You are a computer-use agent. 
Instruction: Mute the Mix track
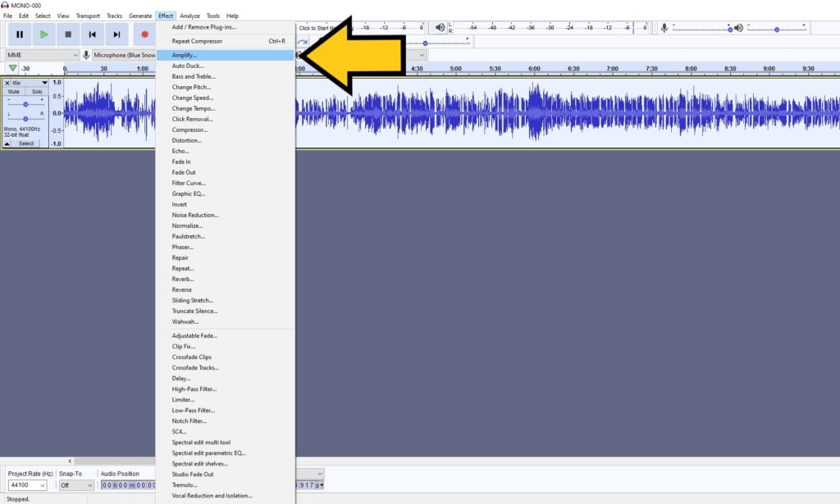click(x=15, y=92)
